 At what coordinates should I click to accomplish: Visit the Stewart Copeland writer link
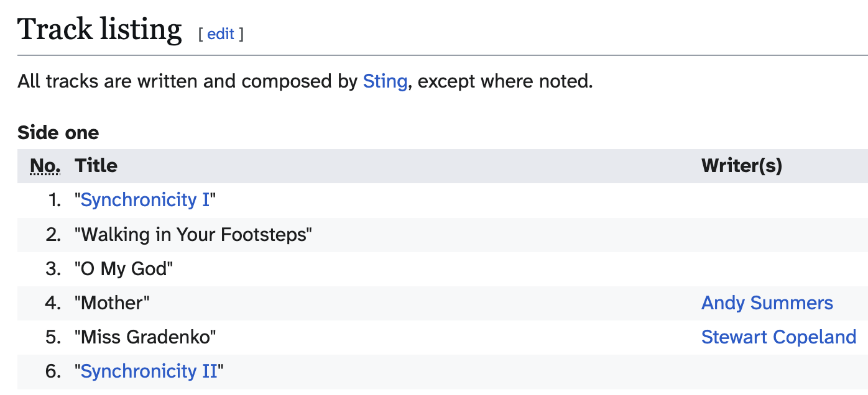pyautogui.click(x=778, y=337)
